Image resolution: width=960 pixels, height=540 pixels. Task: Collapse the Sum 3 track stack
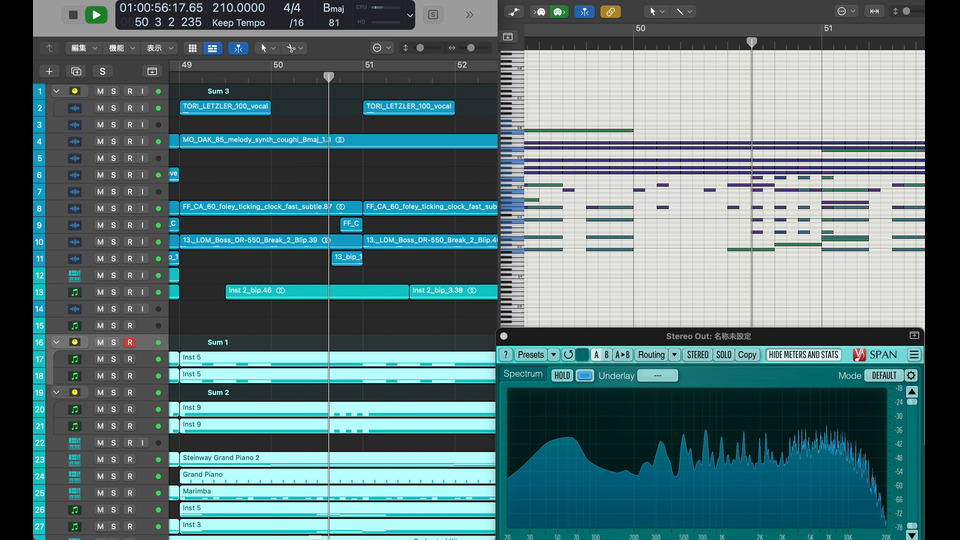click(x=56, y=91)
